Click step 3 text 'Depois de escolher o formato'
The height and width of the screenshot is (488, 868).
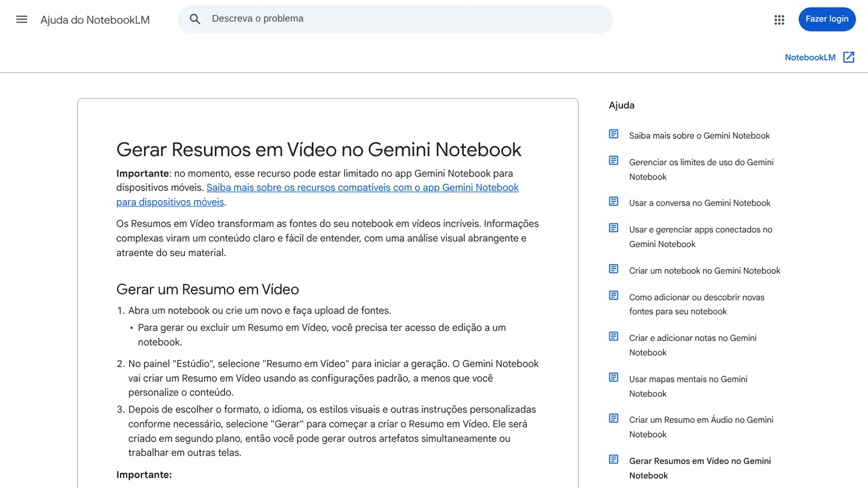[x=332, y=431]
